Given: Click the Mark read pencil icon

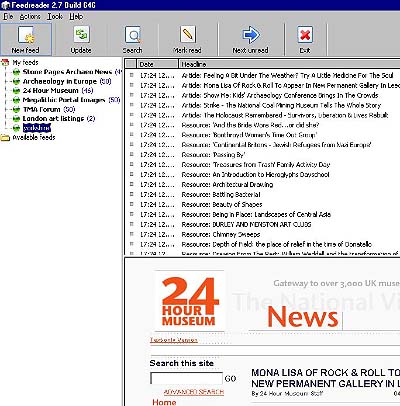Looking at the screenshot, I should [188, 34].
